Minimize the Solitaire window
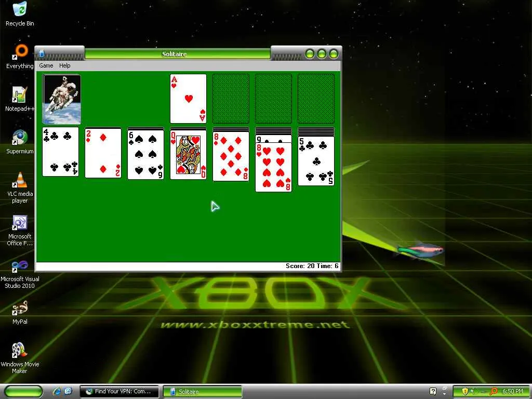This screenshot has width=532, height=399. tap(310, 54)
